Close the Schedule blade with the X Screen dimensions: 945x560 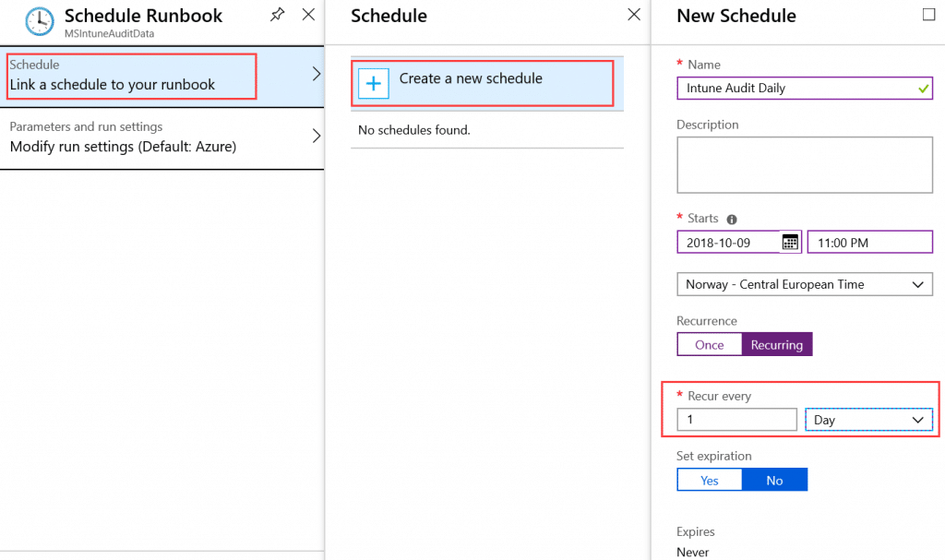coord(633,15)
